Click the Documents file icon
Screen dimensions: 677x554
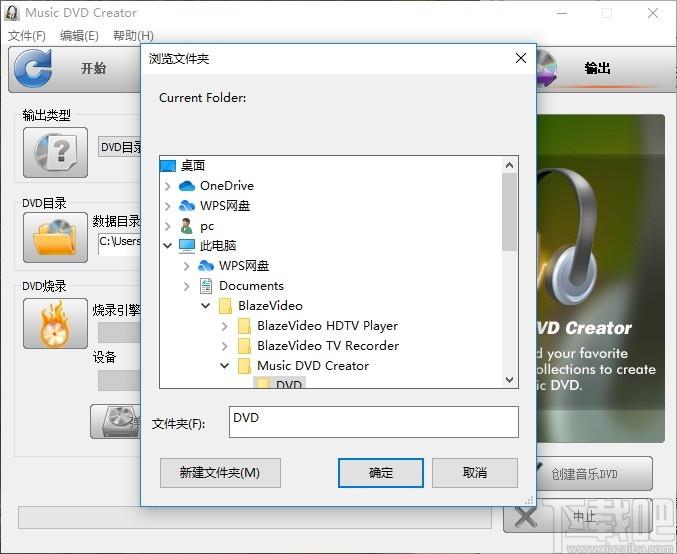click(x=206, y=286)
